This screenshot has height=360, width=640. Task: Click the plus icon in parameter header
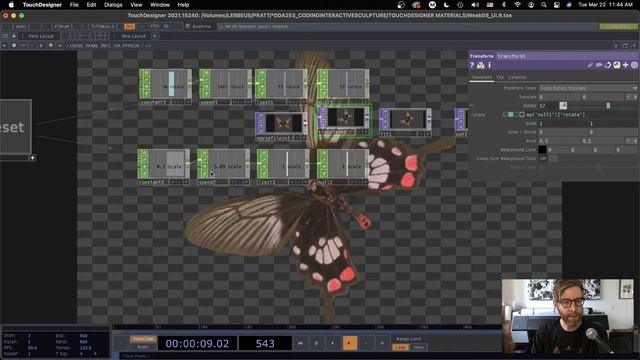(x=625, y=65)
